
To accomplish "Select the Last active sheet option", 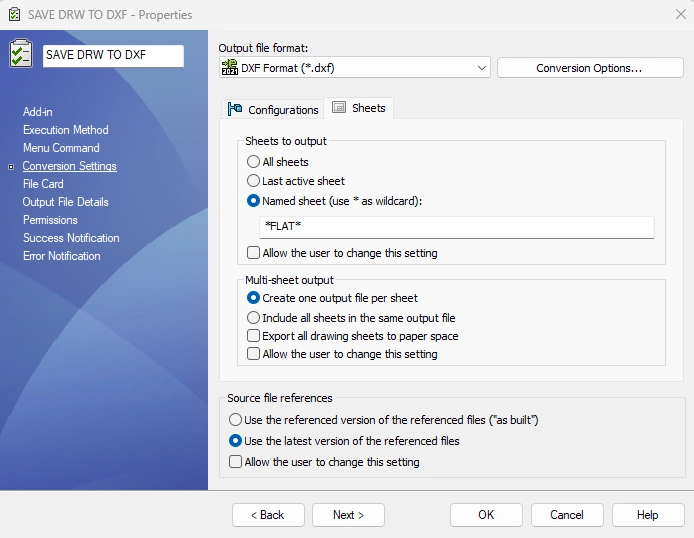I will click(253, 181).
